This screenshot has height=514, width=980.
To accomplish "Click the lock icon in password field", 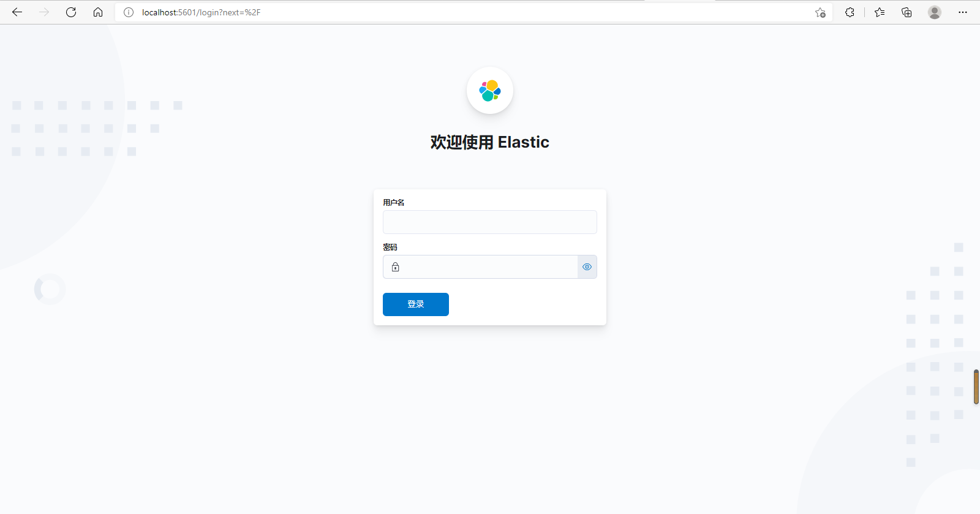I will [396, 266].
